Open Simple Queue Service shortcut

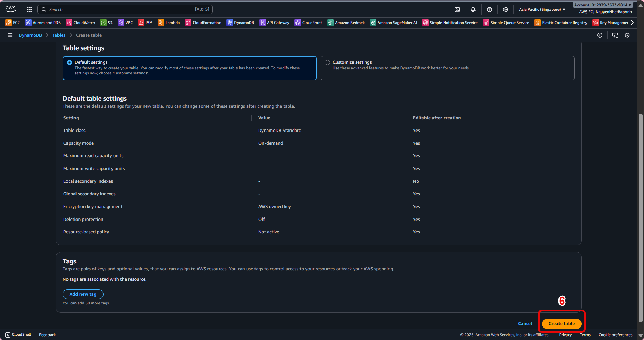(x=506, y=23)
